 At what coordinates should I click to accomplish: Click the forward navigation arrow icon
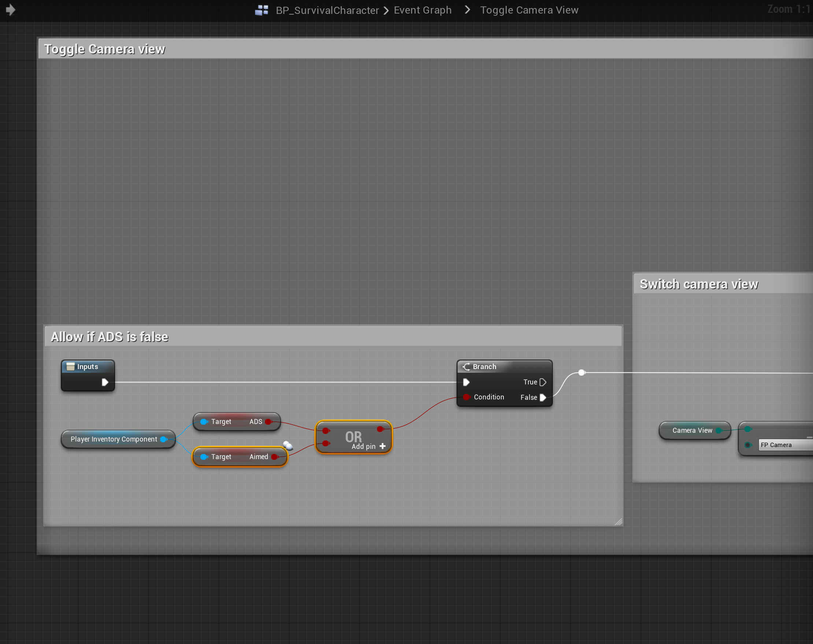pos(11,10)
